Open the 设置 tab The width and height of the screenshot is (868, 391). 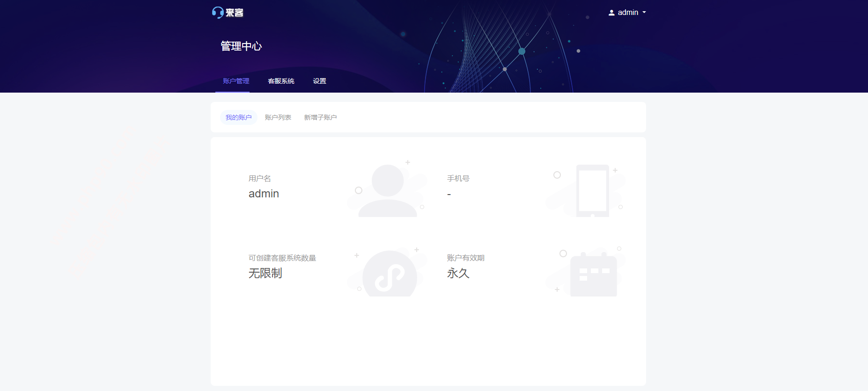click(x=320, y=81)
